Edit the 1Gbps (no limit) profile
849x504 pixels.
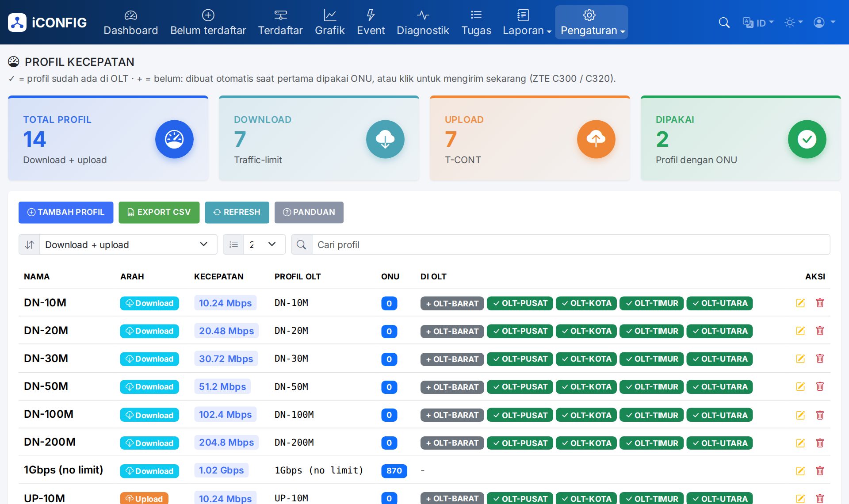pos(800,470)
